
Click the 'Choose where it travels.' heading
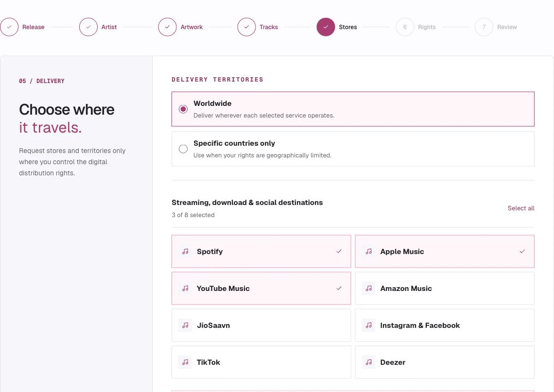pyautogui.click(x=67, y=119)
